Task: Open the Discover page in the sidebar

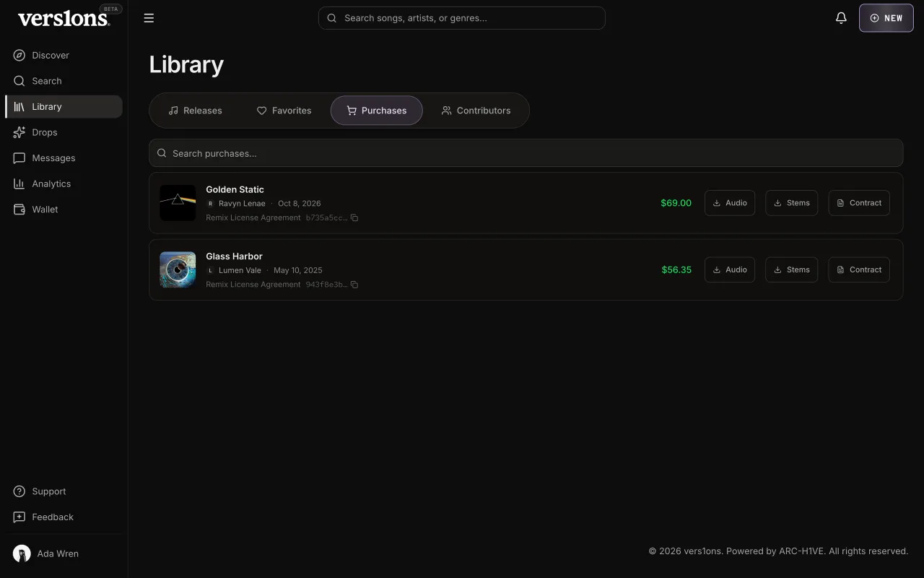Action: [64, 55]
